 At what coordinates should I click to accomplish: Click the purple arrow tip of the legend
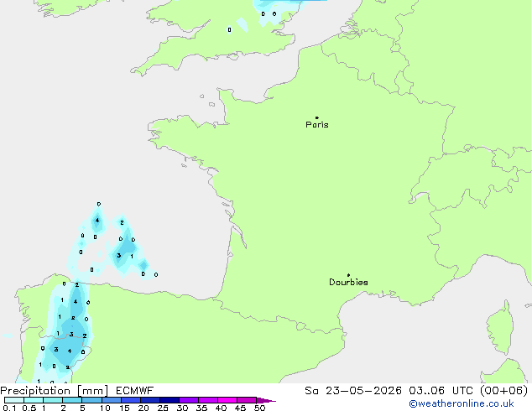coord(266,400)
